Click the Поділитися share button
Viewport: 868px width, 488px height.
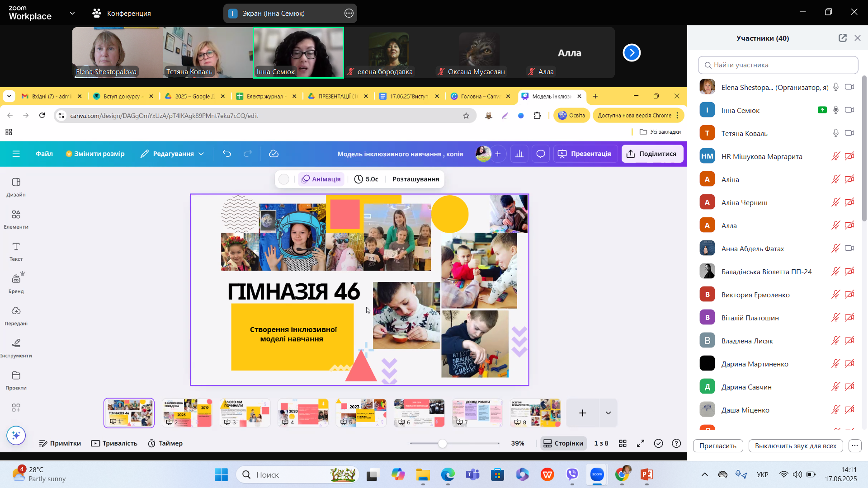[x=652, y=154]
